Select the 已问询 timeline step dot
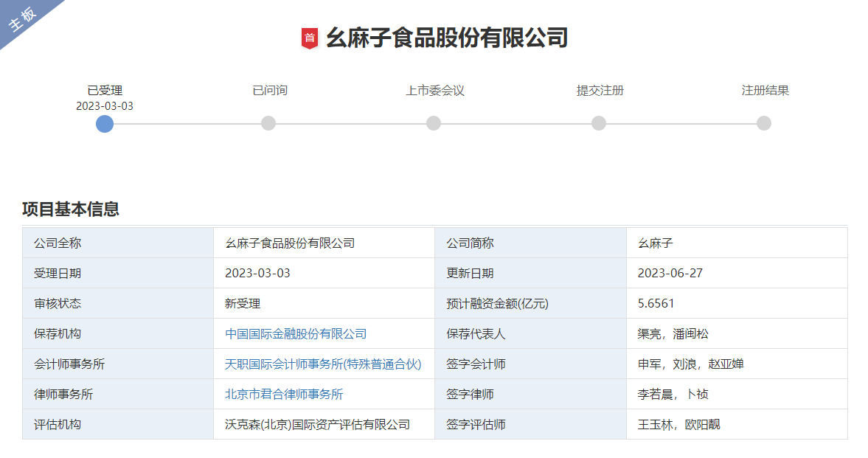868x458 pixels. coord(268,123)
